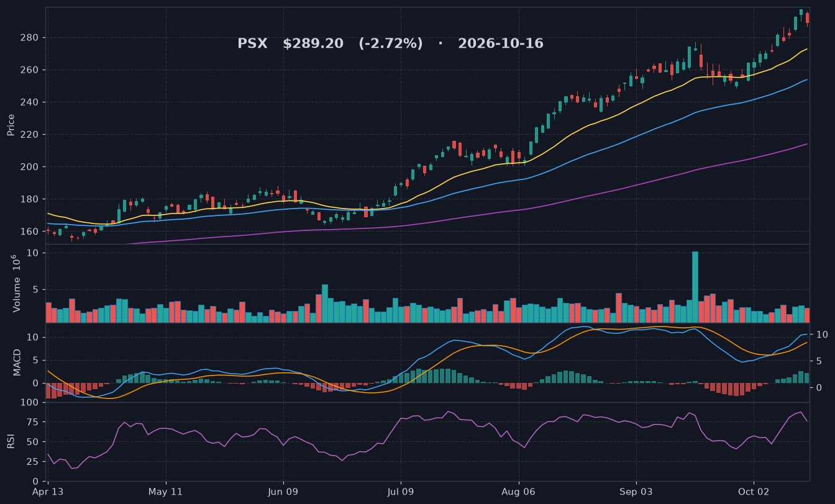
Task: Click the RSI axis 100 tick label
Action: click(x=30, y=403)
